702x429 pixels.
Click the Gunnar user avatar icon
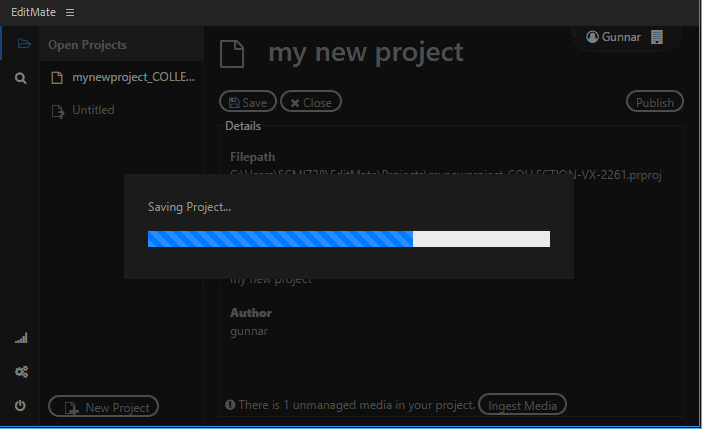[592, 37]
